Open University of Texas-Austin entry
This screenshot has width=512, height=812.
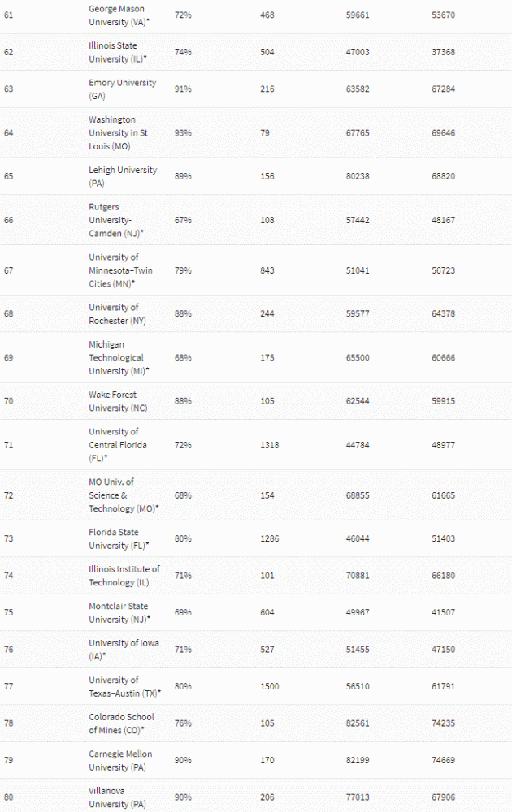pyautogui.click(x=122, y=686)
